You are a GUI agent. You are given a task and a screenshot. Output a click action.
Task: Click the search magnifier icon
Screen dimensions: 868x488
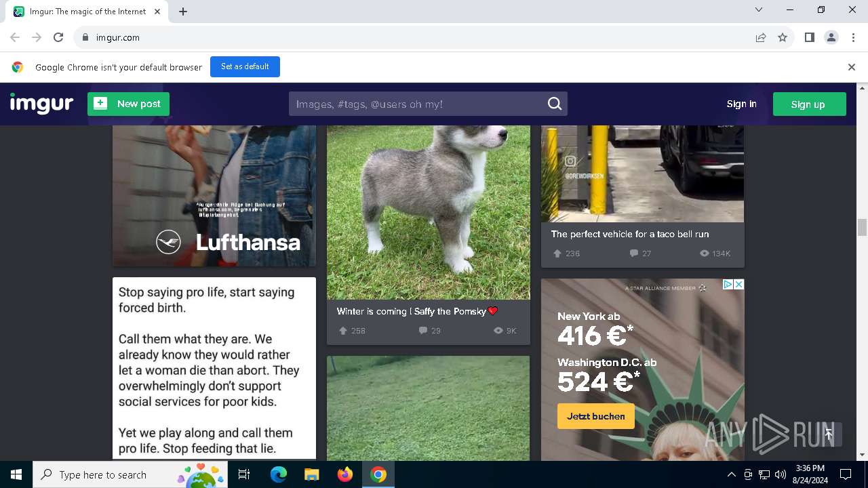[555, 104]
